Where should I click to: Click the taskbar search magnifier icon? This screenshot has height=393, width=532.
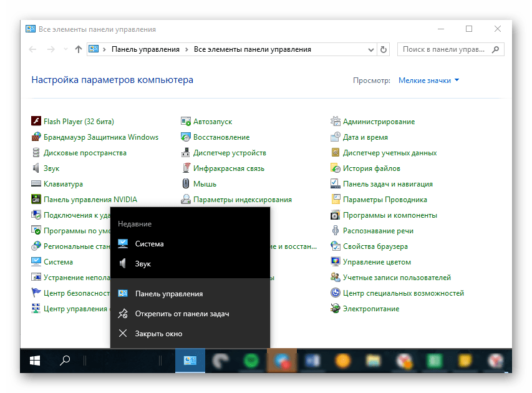click(64, 361)
